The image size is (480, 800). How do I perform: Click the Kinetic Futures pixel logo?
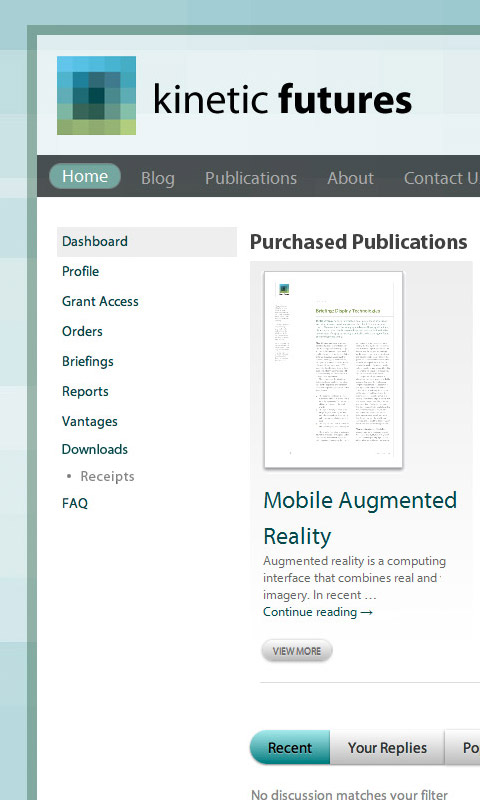click(96, 95)
